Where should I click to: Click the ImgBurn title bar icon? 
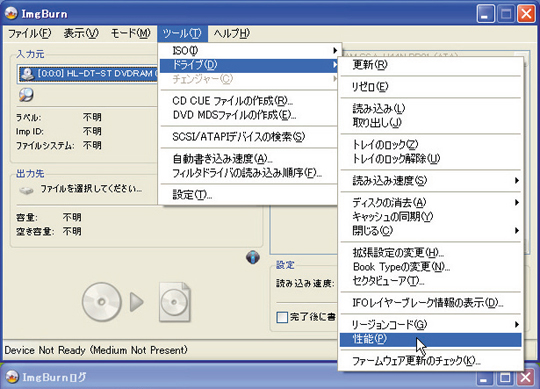(x=11, y=13)
